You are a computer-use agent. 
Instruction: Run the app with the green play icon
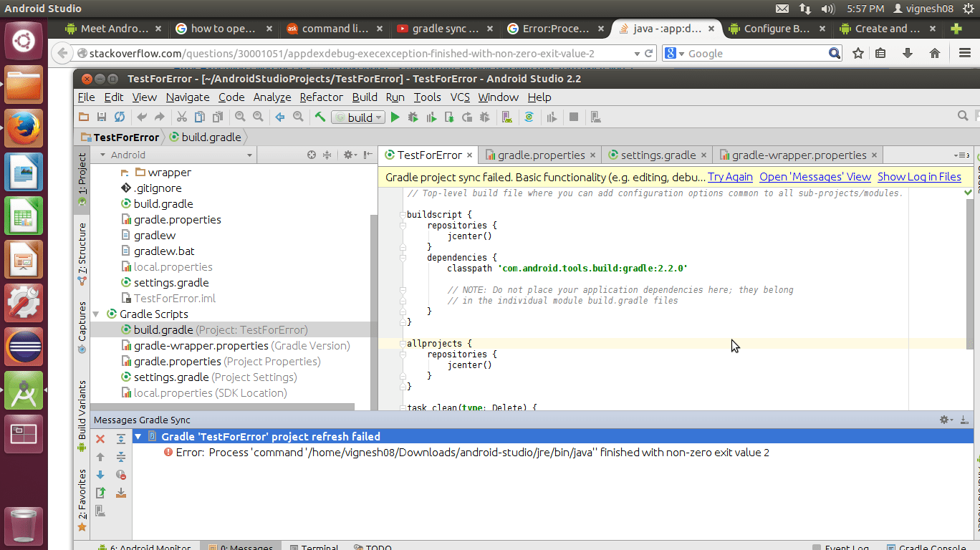click(395, 117)
